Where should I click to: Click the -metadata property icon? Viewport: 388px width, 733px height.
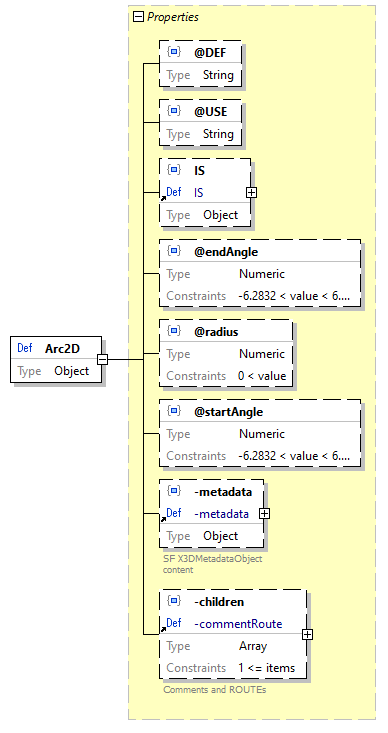pos(174,491)
